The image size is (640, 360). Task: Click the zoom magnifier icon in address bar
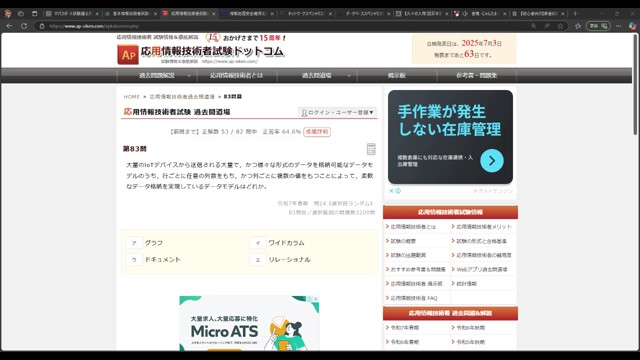coord(533,26)
